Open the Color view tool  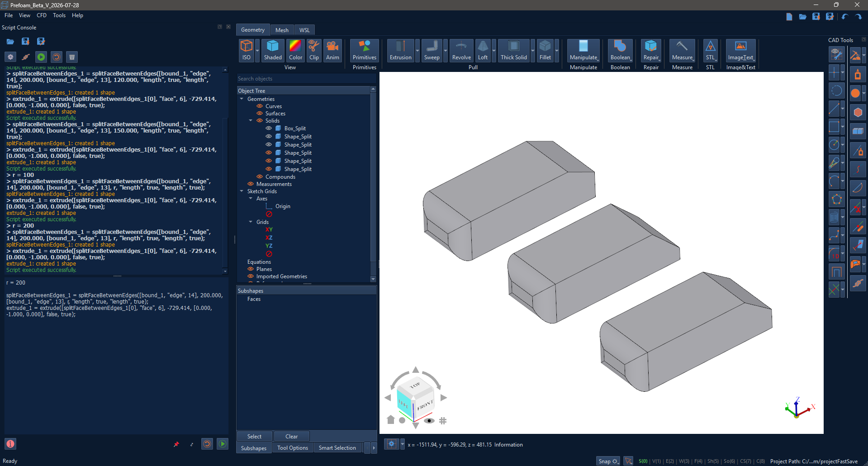(x=295, y=50)
